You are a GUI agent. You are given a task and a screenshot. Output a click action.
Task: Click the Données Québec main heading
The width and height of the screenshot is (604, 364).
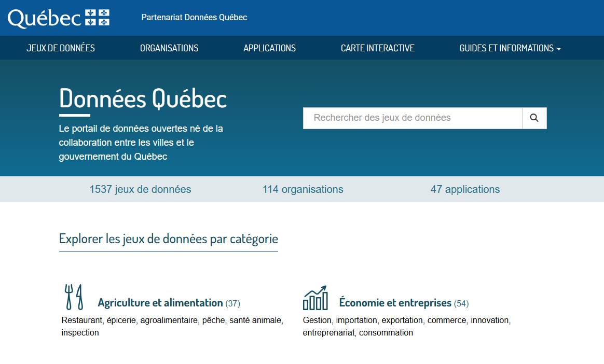pos(143,99)
